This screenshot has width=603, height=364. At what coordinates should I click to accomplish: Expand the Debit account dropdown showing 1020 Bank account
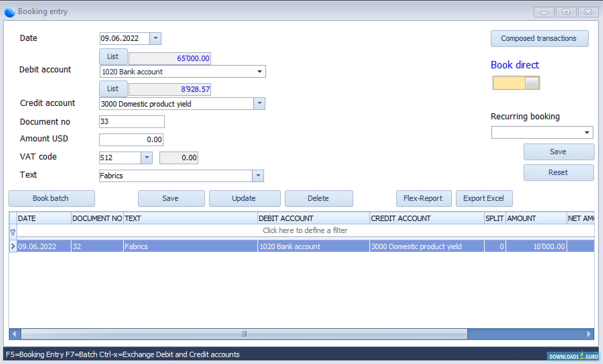coord(260,72)
